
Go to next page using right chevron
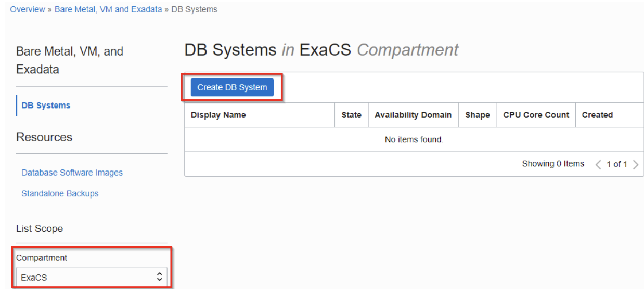coord(635,164)
